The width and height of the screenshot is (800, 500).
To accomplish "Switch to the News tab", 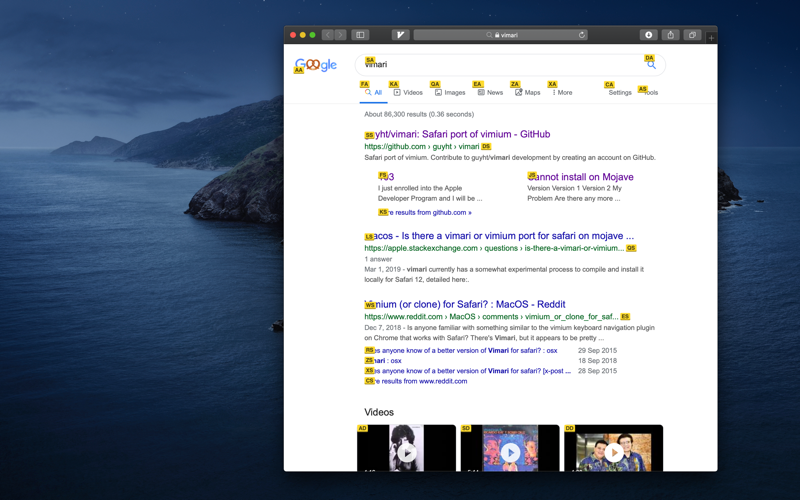I will point(490,92).
